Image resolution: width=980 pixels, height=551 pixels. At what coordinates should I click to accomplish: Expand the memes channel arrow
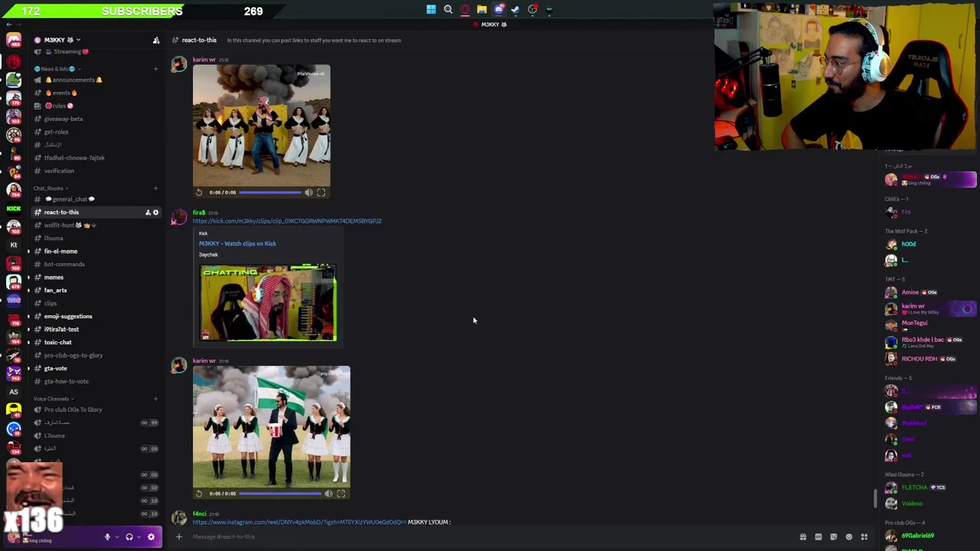(28, 277)
